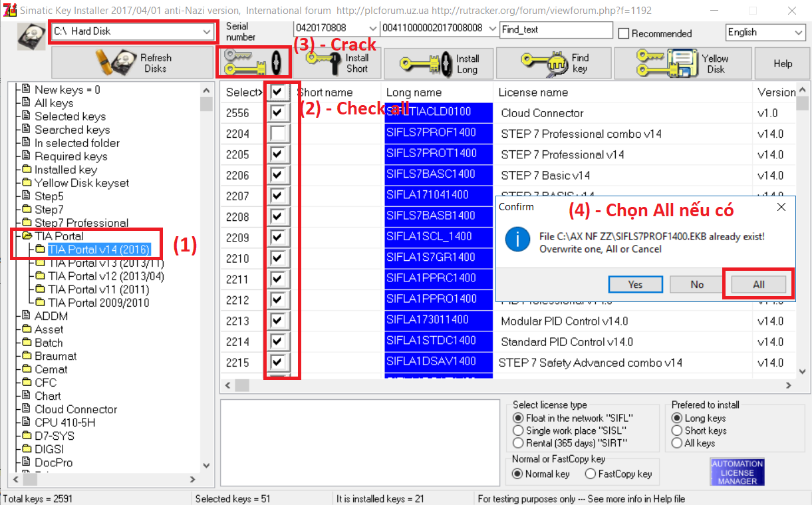Image resolution: width=812 pixels, height=505 pixels.
Task: Click the Yellow Disk button
Action: pyautogui.click(x=682, y=64)
